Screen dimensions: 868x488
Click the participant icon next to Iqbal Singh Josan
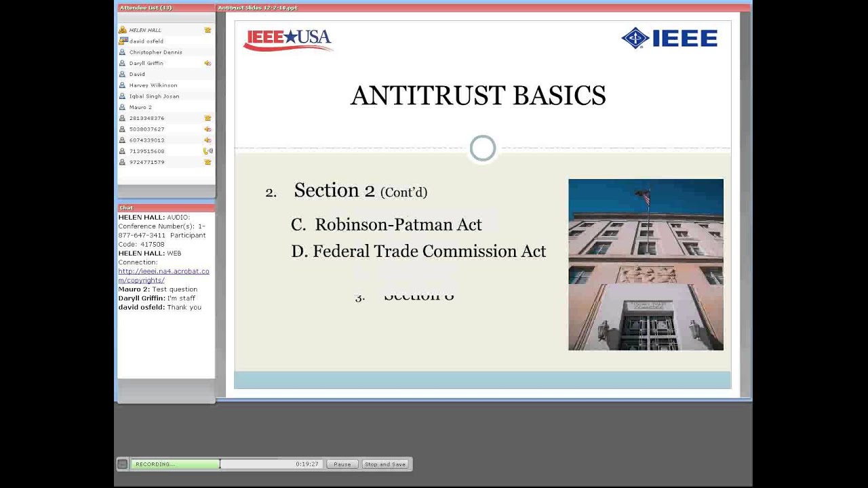point(122,96)
